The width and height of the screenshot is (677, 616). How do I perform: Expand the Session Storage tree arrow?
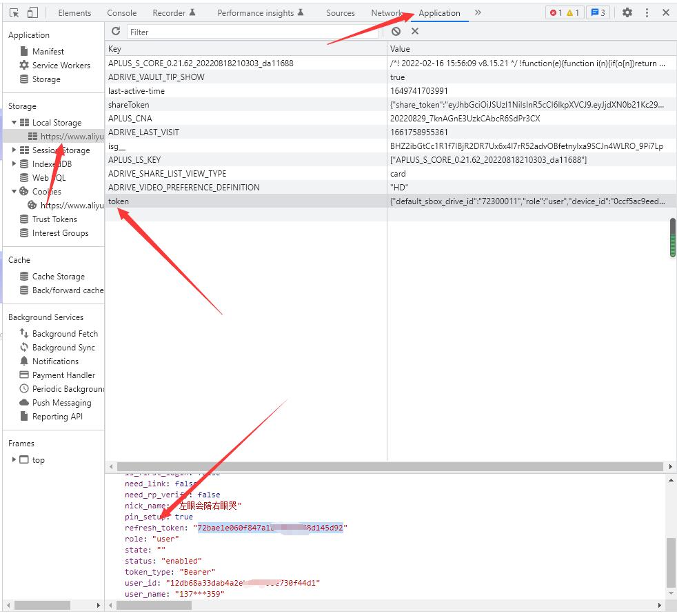click(14, 150)
